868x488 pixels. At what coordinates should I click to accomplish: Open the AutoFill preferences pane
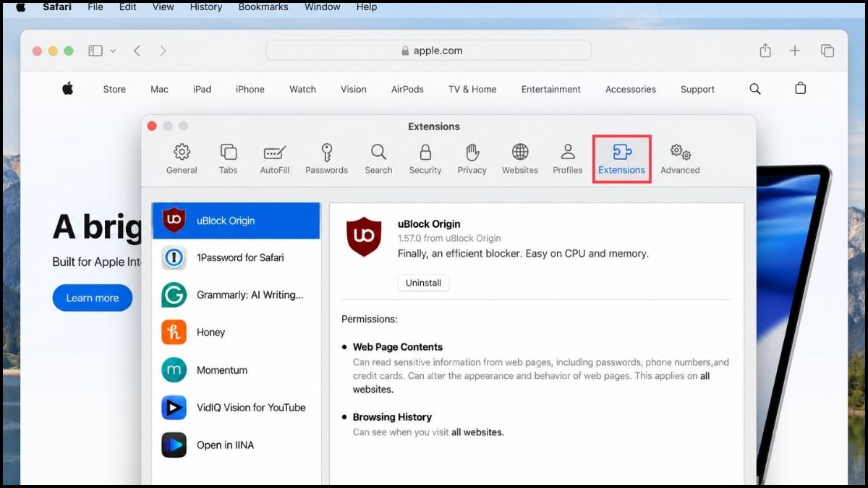pyautogui.click(x=275, y=159)
